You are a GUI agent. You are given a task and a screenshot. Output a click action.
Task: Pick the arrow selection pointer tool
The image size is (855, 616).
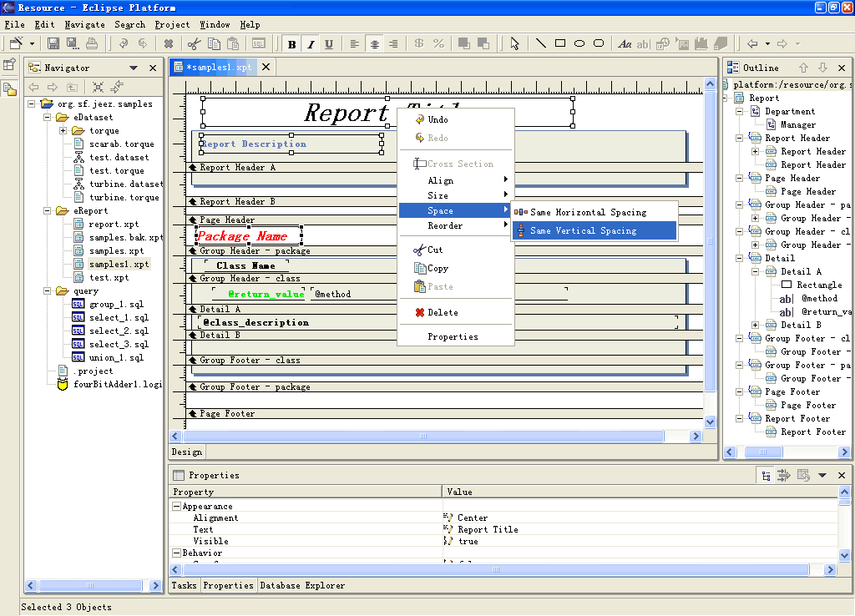(x=515, y=43)
